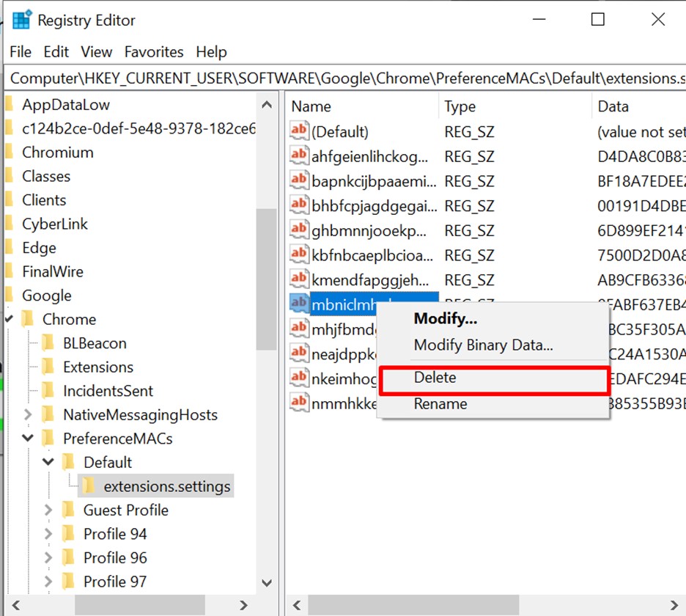Collapse the PreferenceMACs tree node
The image size is (686, 616).
pyautogui.click(x=28, y=439)
